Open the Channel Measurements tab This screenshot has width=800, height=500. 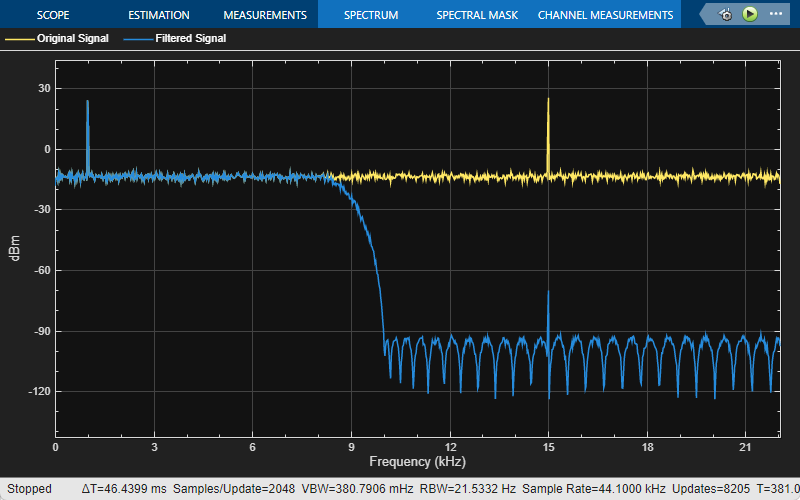coord(606,15)
